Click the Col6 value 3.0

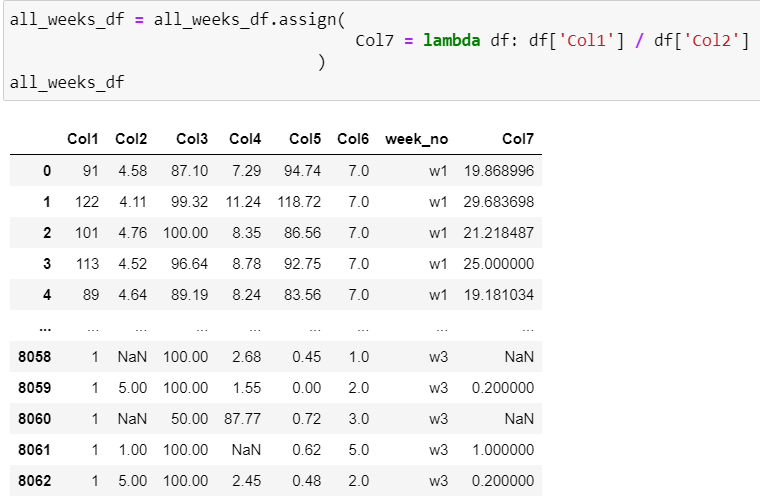coord(359,419)
